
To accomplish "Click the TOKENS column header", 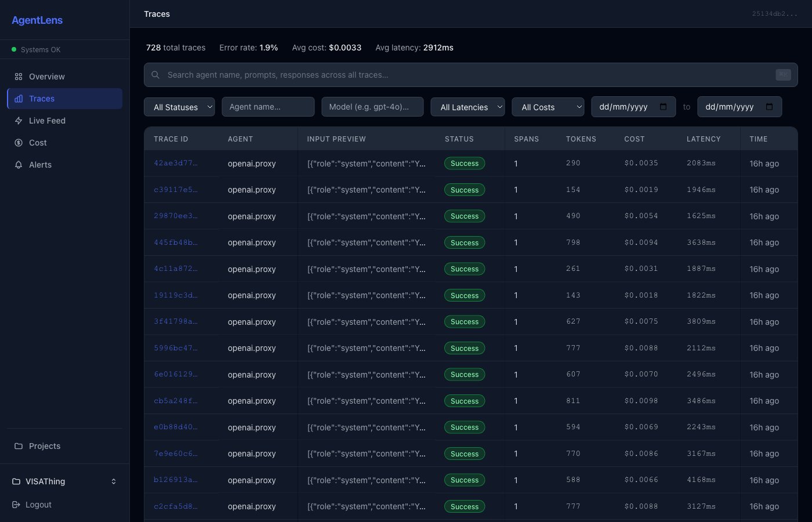I will [581, 139].
